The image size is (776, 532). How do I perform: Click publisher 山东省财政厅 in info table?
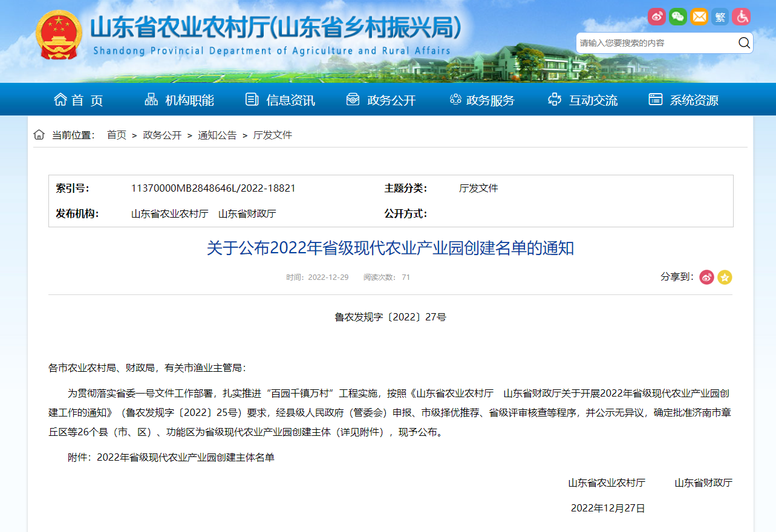pyautogui.click(x=247, y=213)
